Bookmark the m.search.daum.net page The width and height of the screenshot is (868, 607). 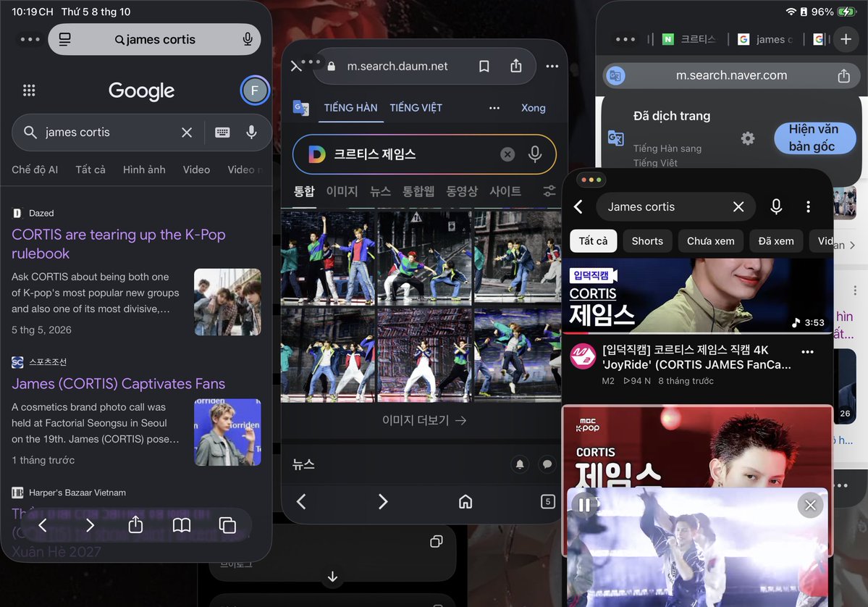point(484,67)
